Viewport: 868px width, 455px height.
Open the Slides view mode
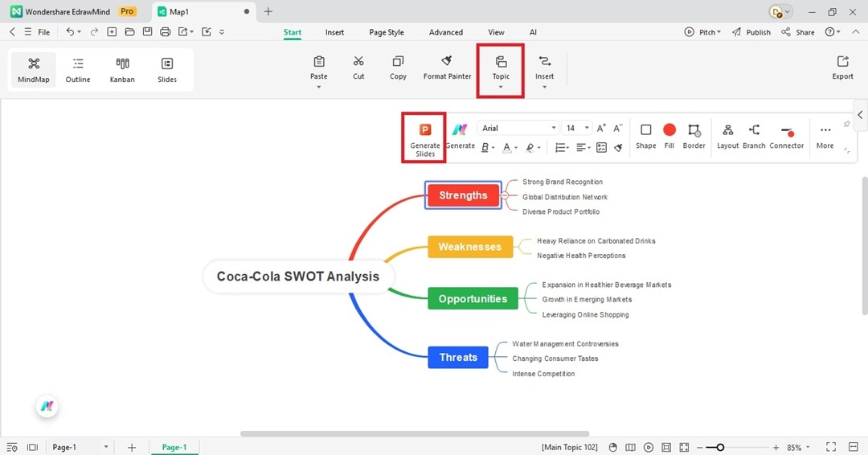click(x=166, y=70)
